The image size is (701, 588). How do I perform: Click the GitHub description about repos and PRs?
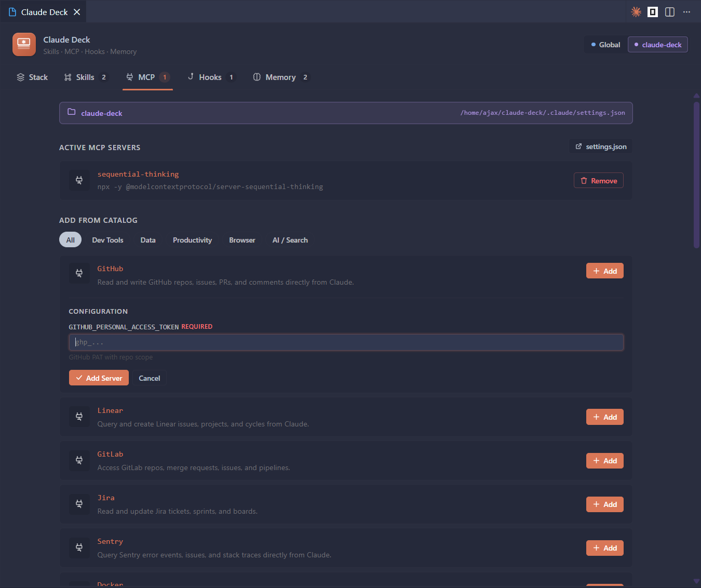tap(226, 282)
